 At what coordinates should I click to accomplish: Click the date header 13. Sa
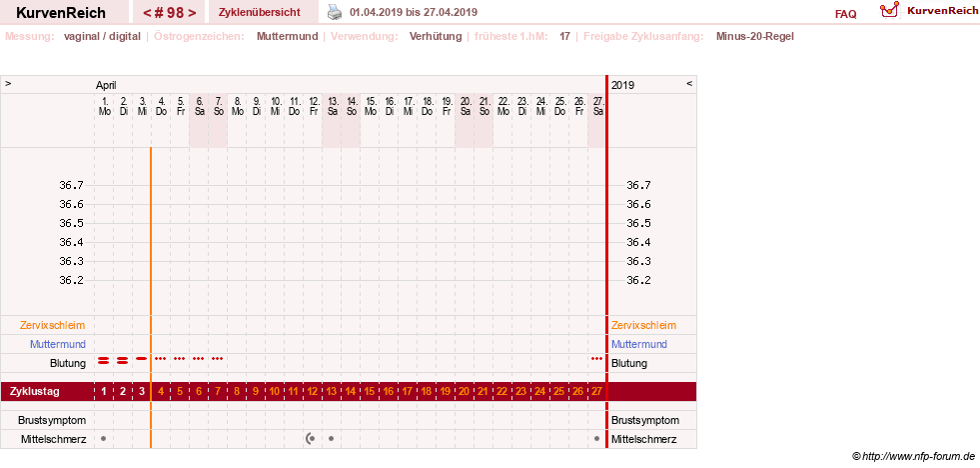click(333, 106)
